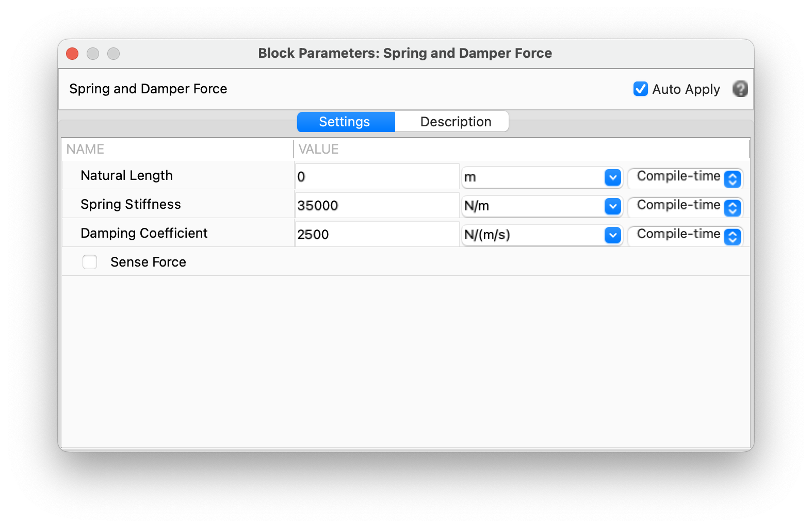Change Spring Stiffness Compile-time setting
Screen dimensions: 812x528
pos(732,207)
